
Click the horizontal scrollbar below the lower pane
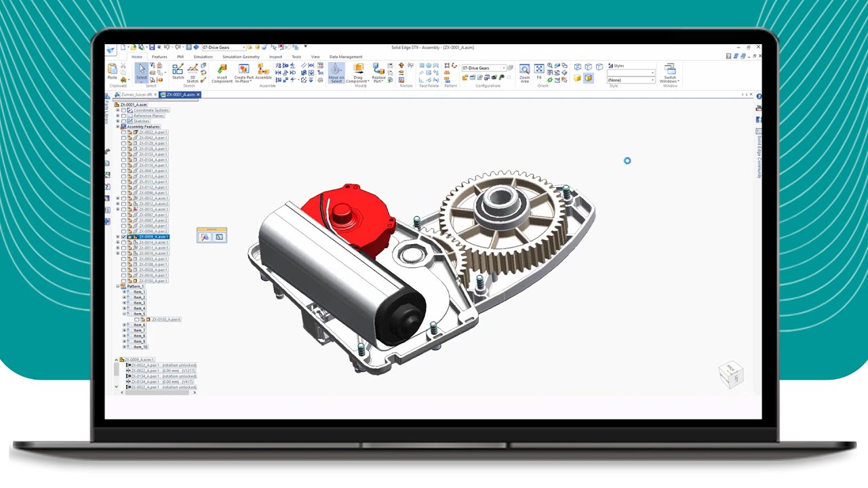click(x=158, y=392)
